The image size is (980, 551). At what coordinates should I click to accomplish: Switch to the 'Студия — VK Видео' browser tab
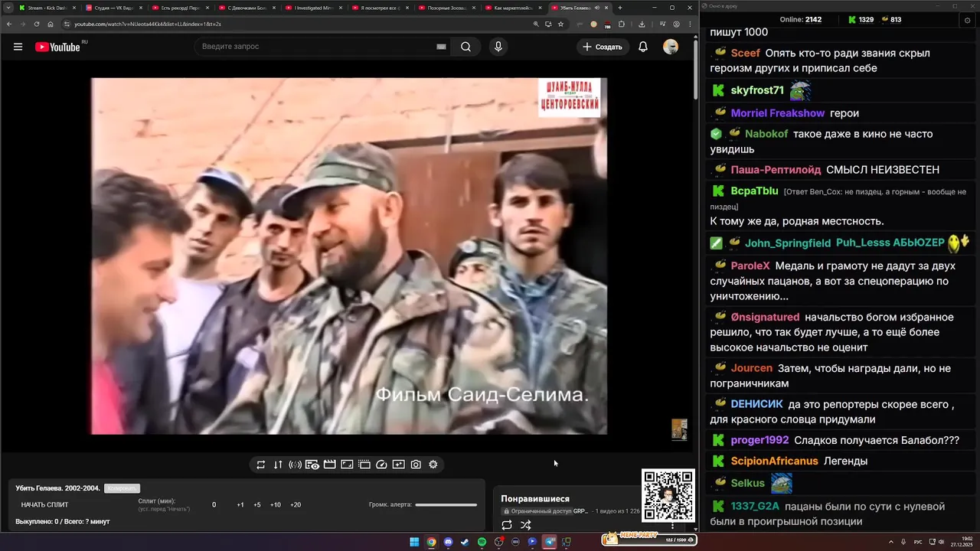(114, 8)
